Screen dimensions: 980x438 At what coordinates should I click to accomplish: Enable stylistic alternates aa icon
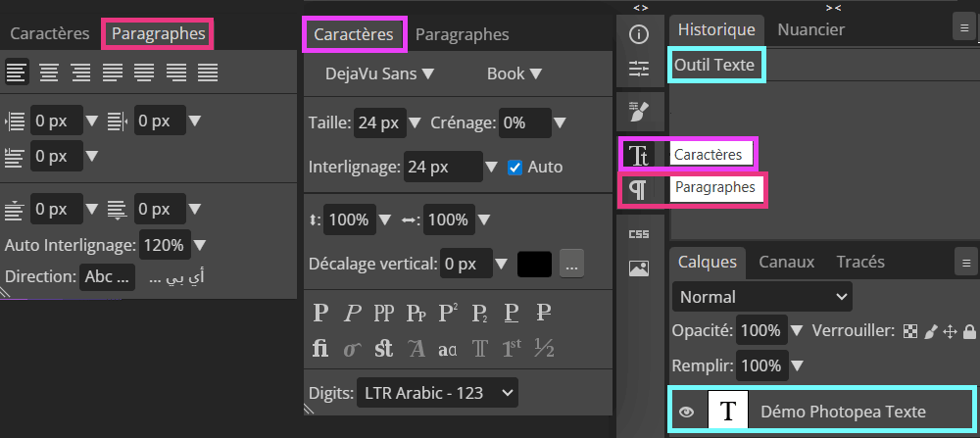click(448, 348)
